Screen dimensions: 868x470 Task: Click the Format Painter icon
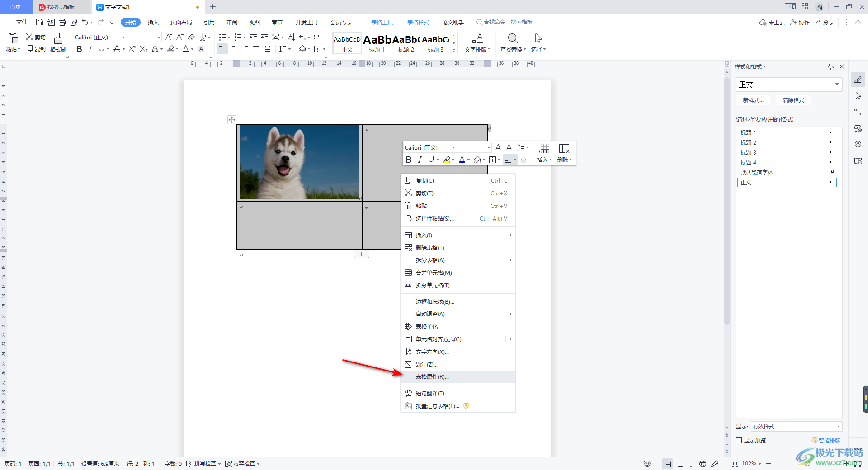tap(58, 38)
